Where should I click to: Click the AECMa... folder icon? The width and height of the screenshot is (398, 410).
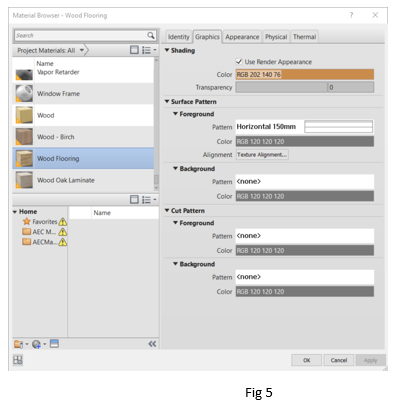(x=27, y=242)
